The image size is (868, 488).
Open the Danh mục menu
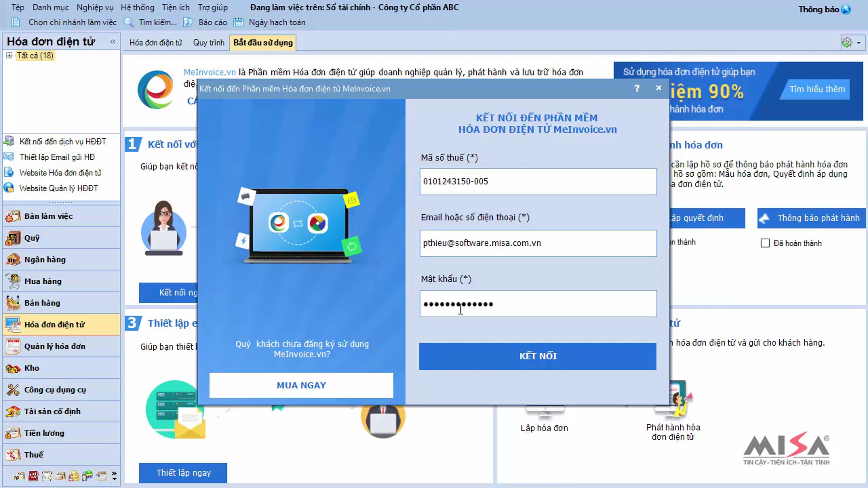pos(51,7)
